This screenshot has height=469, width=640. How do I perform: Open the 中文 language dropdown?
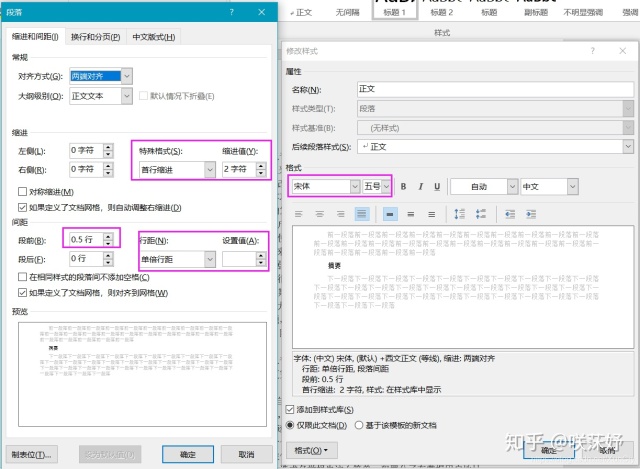573,187
